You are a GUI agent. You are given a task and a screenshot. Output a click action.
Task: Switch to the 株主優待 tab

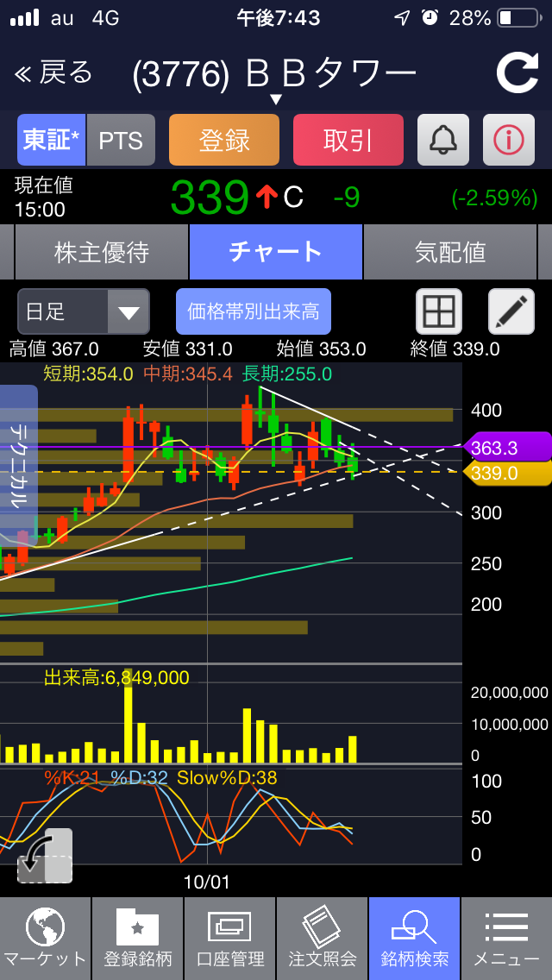[101, 252]
